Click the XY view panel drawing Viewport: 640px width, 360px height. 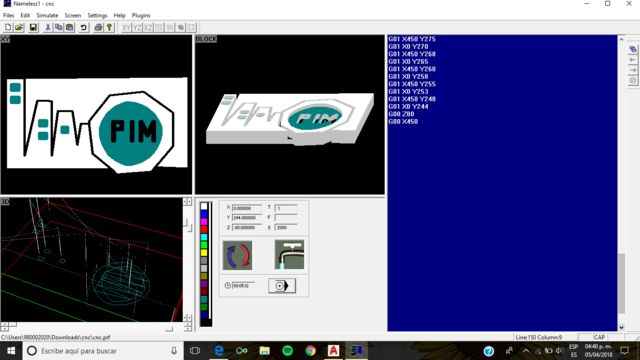click(x=96, y=115)
